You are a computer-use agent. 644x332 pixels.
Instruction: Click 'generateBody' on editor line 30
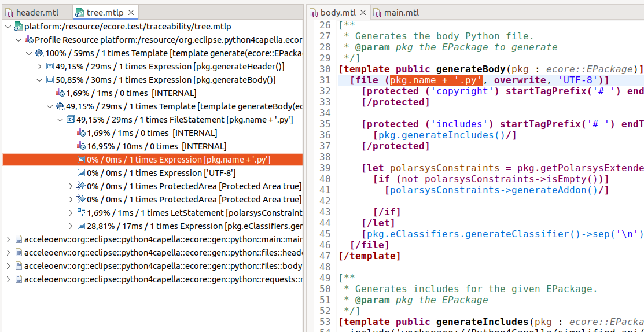click(471, 68)
